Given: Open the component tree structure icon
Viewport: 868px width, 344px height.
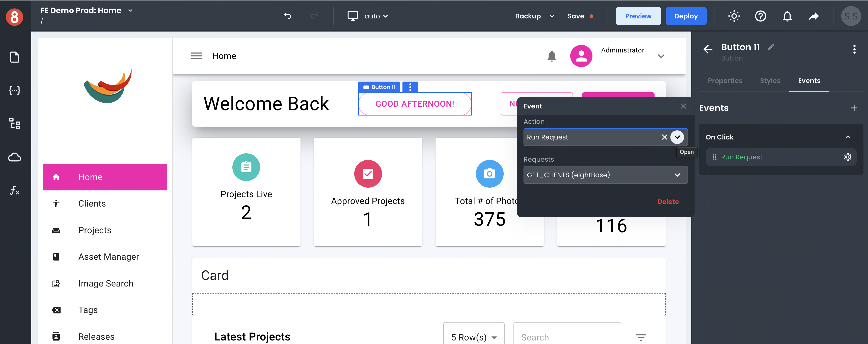Looking at the screenshot, I should pyautogui.click(x=14, y=124).
